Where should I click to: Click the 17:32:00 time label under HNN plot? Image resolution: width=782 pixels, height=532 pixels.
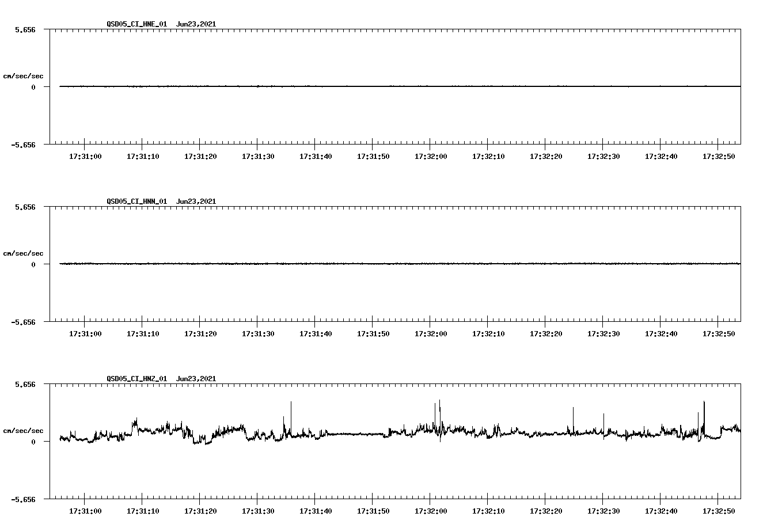point(431,333)
